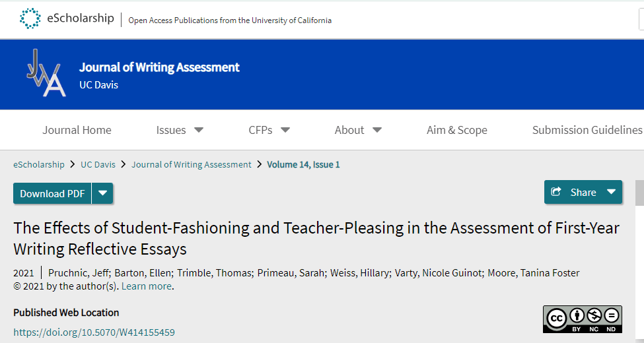The height and width of the screenshot is (343, 644).
Task: Open Volume 14, Issue 1 breadcrumb
Action: [304, 164]
